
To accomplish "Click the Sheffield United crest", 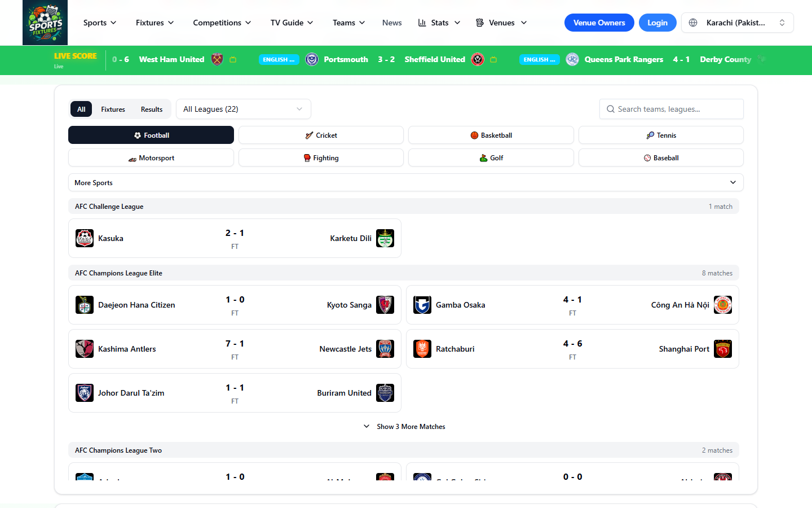I will (x=478, y=59).
